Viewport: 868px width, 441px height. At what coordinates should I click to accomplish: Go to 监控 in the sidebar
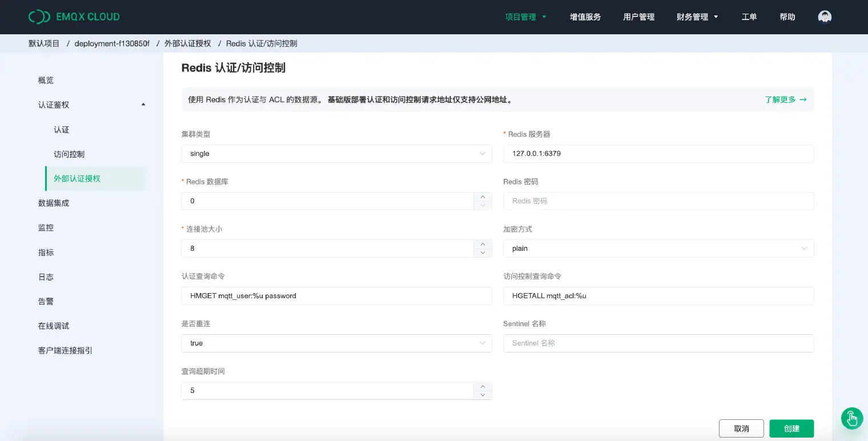click(x=46, y=227)
